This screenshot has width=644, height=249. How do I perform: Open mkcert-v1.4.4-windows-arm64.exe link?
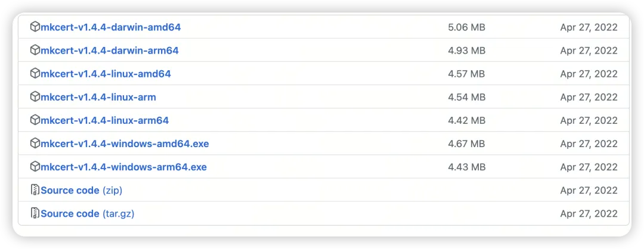[x=123, y=167]
